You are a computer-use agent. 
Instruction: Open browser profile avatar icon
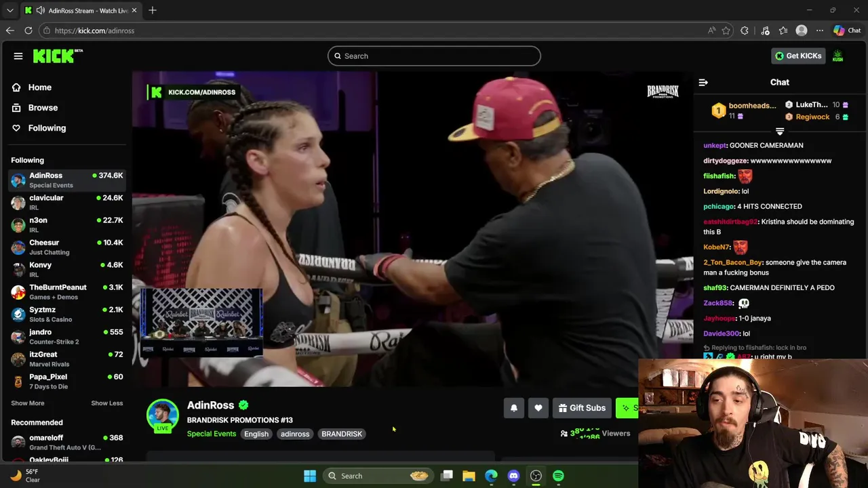pyautogui.click(x=802, y=30)
